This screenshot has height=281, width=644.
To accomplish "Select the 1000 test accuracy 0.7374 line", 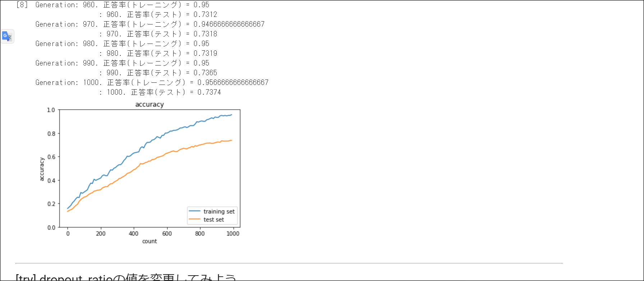I will pyautogui.click(x=160, y=92).
